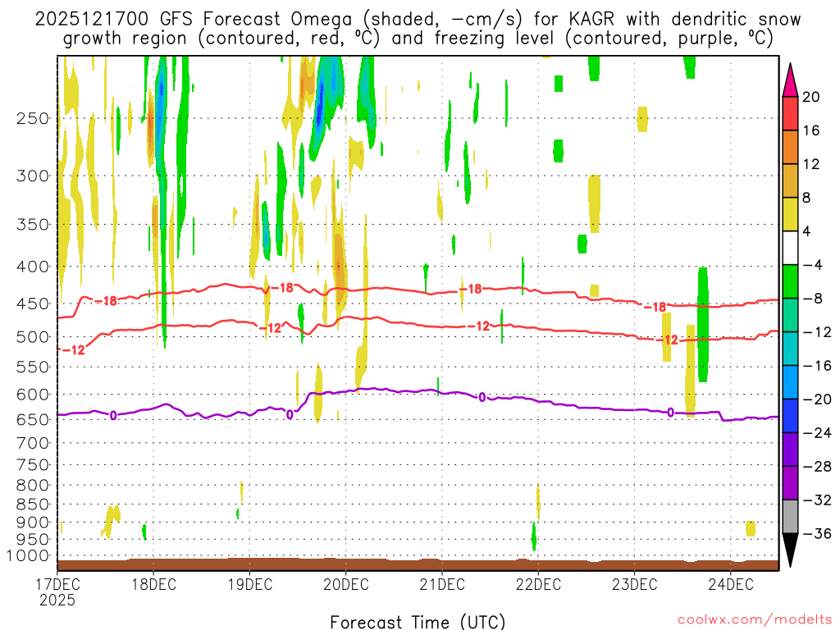Click the magenta up arrow atop colorbar
Screen dimensions: 840x630
coord(791,78)
